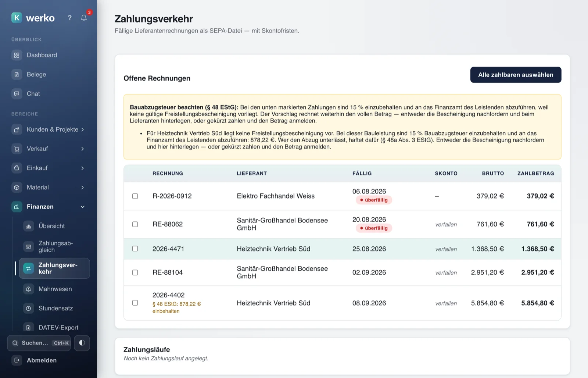Click the Verkauf shopping cart icon
The width and height of the screenshot is (588, 378).
(17, 149)
